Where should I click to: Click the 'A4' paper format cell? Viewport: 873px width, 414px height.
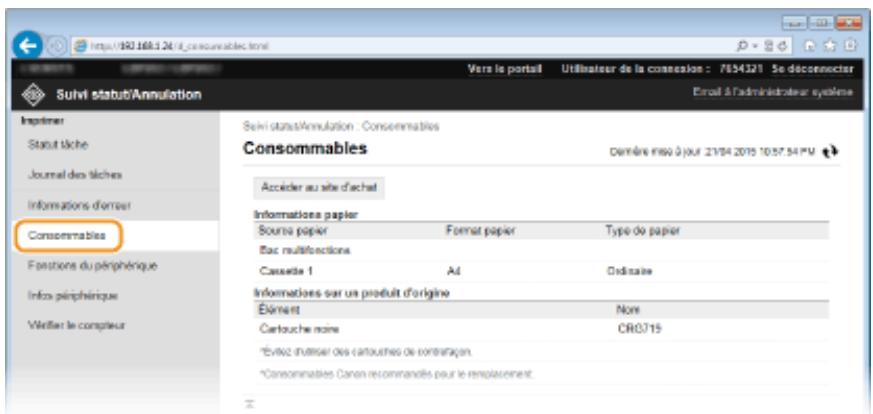click(x=453, y=271)
